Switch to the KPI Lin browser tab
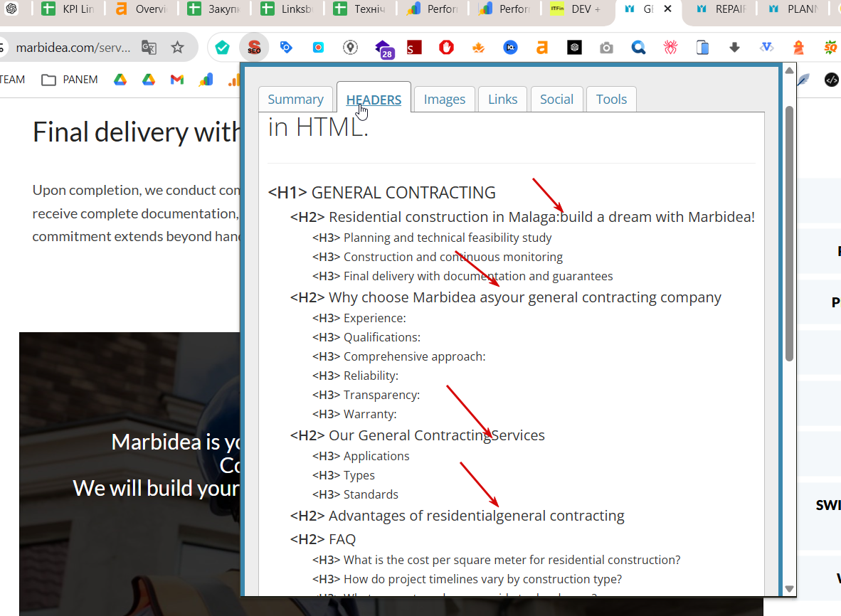Screen dimensions: 841x616 click(68, 9)
